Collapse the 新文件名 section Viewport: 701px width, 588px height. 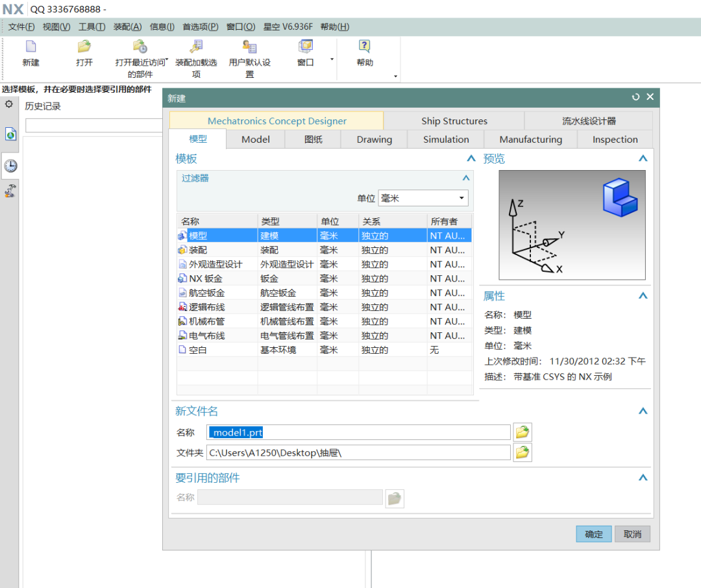click(643, 411)
